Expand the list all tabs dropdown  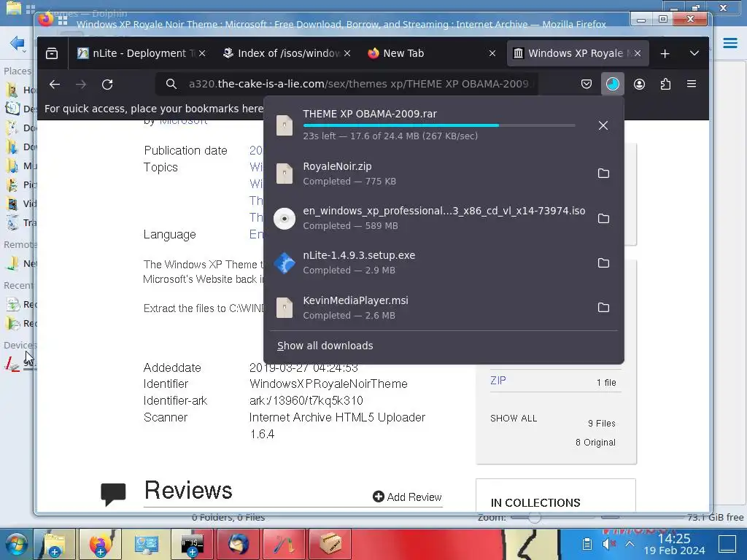coord(694,53)
